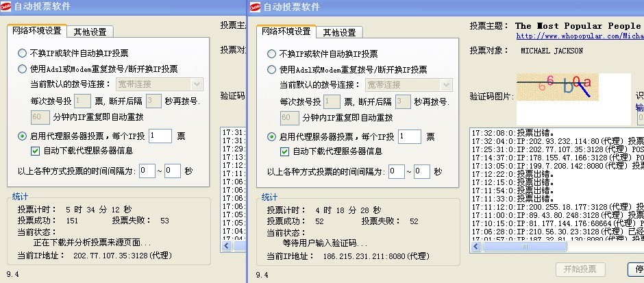The image size is (644, 283).
Task: Toggle 自动下载代理服务器信息 checkbox in right window
Action: [284, 151]
